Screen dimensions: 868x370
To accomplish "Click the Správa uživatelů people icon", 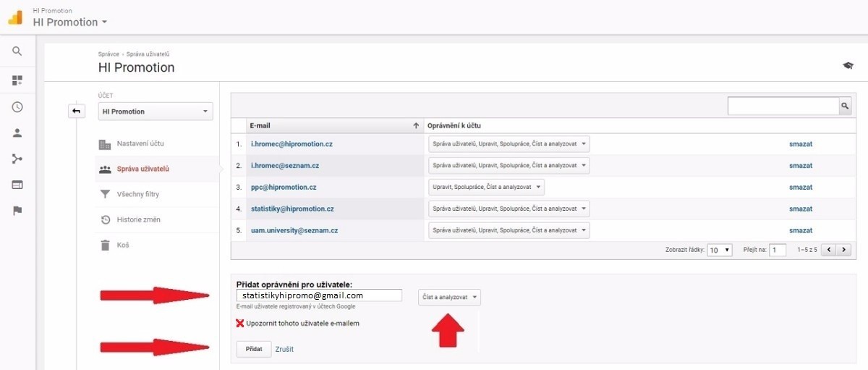I will pos(105,169).
